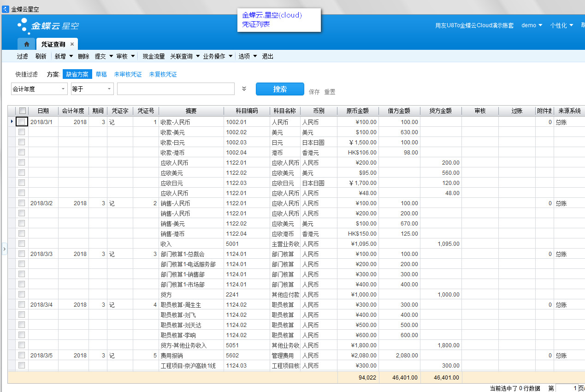
Task: Click the home icon tab
Action: click(x=26, y=44)
